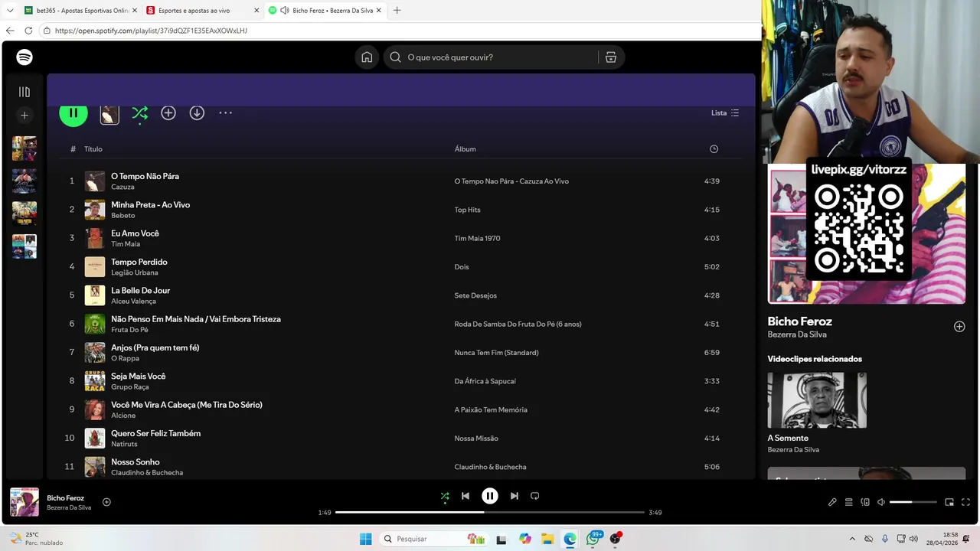
Task: Sort tracks by duration clock icon
Action: [x=714, y=149]
